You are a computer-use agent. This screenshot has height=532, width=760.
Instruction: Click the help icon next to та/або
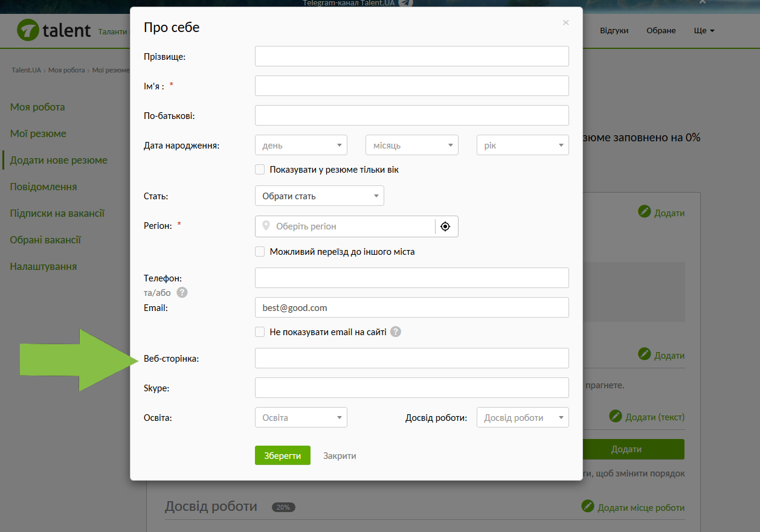(x=182, y=292)
